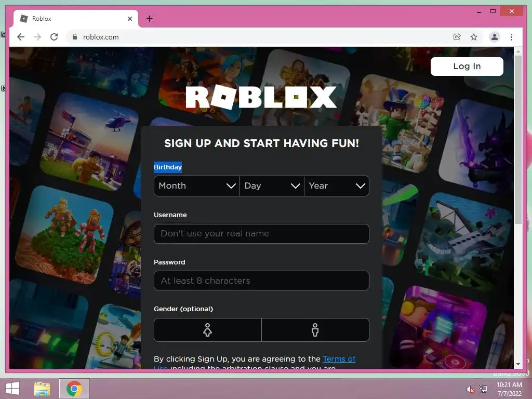Click the Chrome taskbar icon
Viewport: 532px width, 399px height.
click(74, 389)
